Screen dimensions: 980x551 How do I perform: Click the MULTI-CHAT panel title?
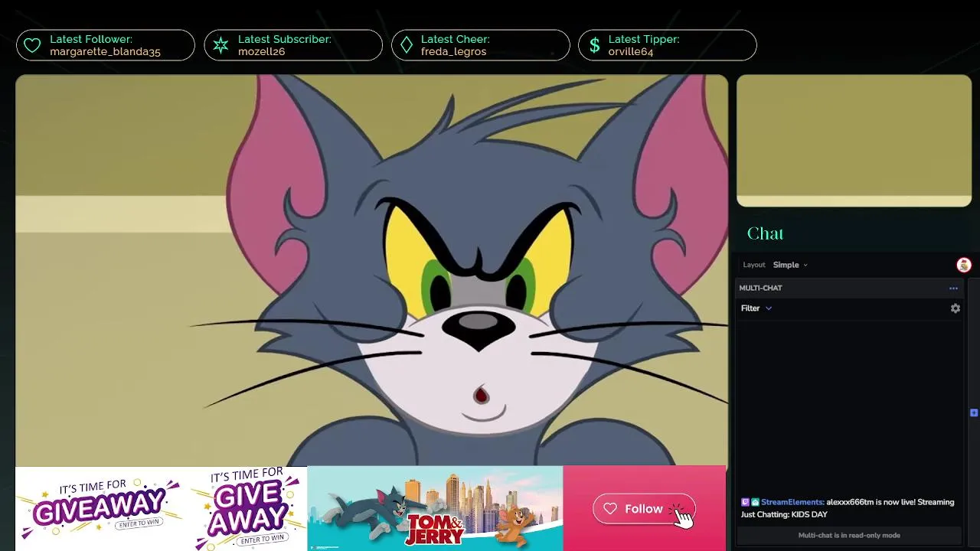tap(760, 289)
